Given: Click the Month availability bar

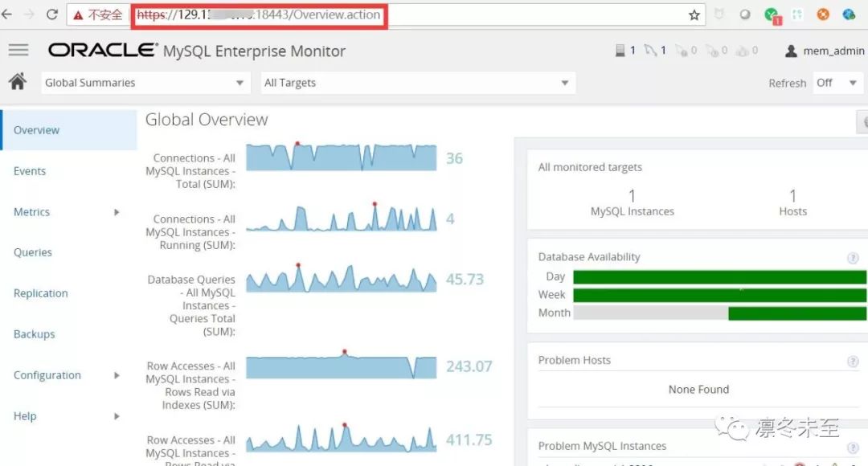Looking at the screenshot, I should point(719,313).
